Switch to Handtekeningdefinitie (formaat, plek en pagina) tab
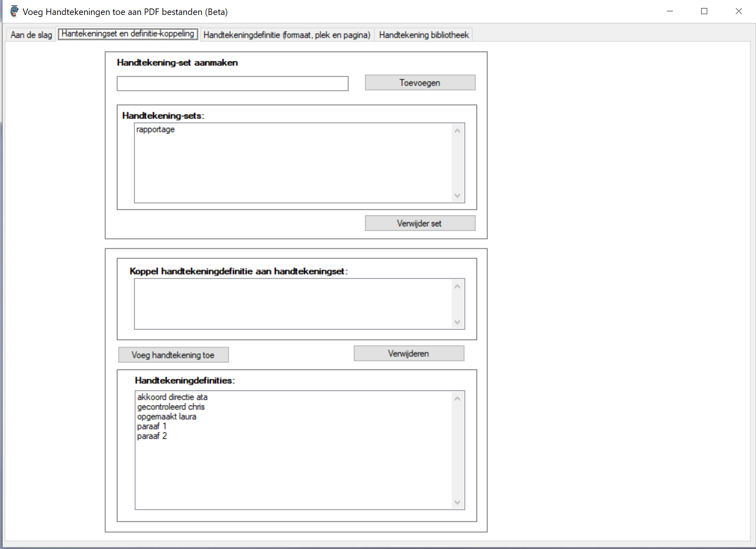 coord(287,35)
